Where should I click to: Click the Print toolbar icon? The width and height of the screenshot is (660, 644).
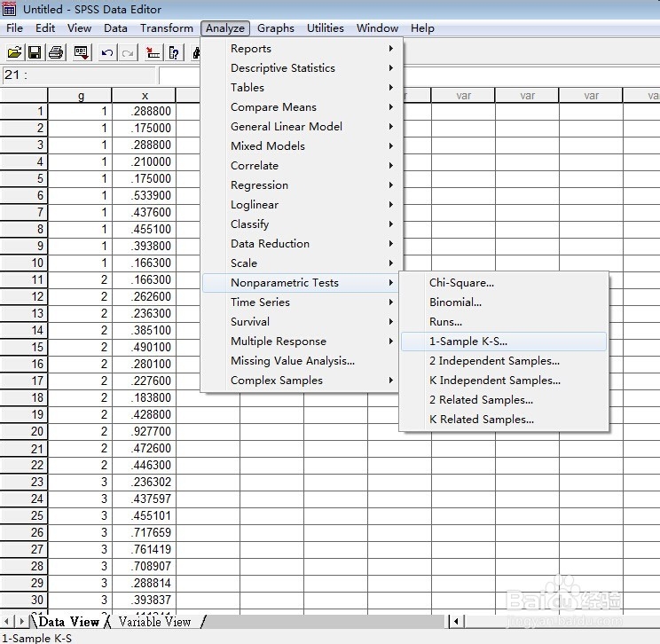point(56,52)
